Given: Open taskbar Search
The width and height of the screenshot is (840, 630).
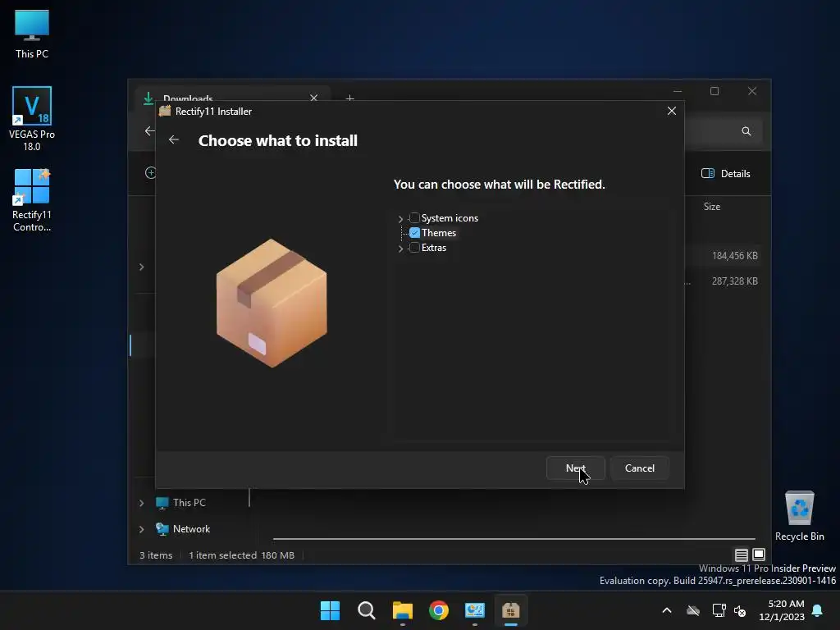Looking at the screenshot, I should click(x=367, y=610).
